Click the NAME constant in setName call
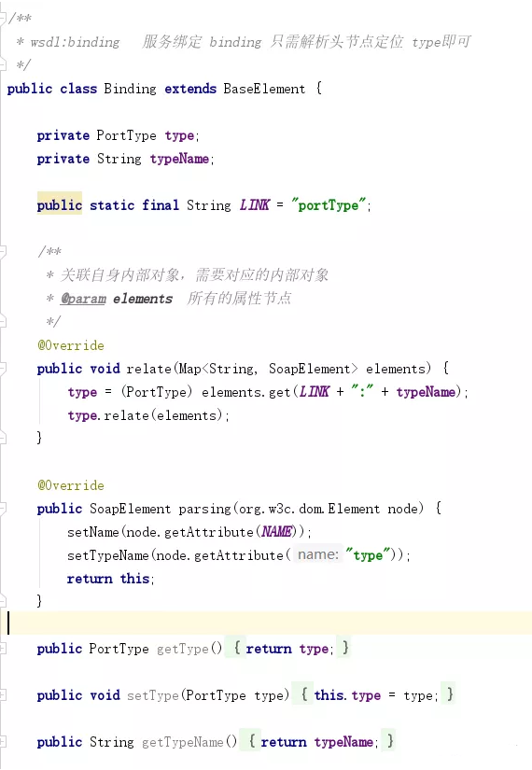The height and width of the screenshot is (770, 532). 276,532
